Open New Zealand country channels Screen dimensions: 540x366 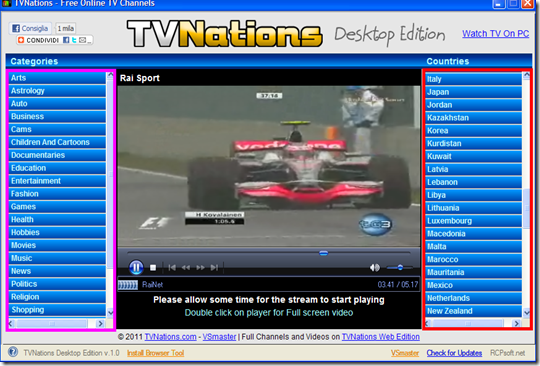(x=474, y=311)
